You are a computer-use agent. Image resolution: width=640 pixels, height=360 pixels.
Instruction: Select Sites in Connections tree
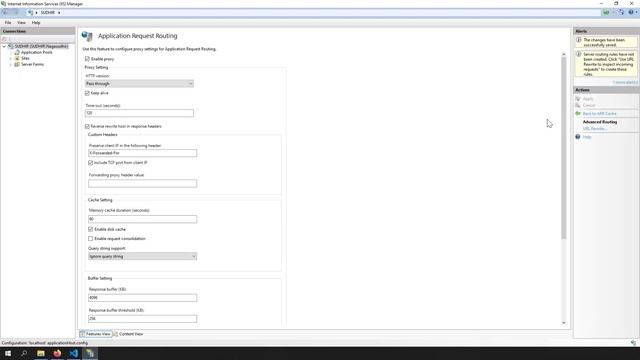coord(25,58)
